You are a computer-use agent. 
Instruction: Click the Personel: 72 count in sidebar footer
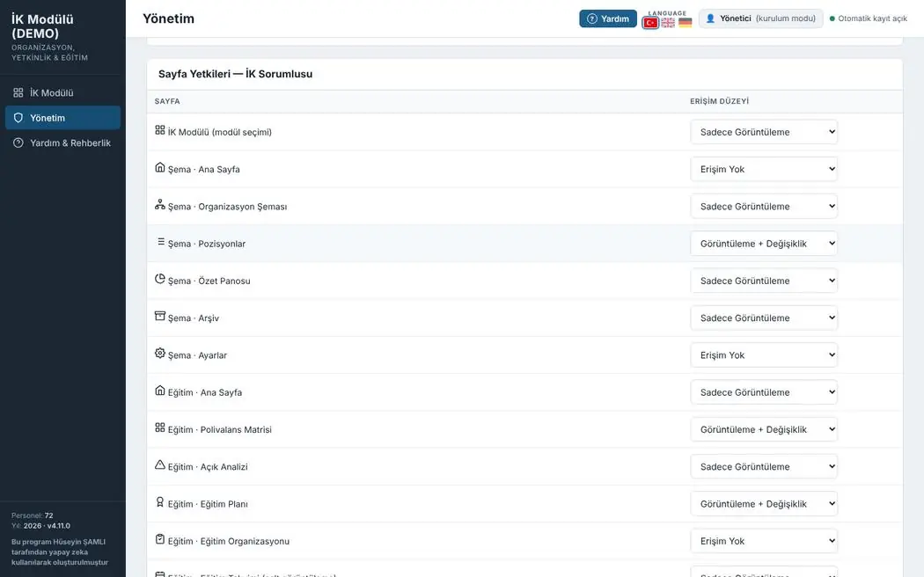pyautogui.click(x=33, y=515)
